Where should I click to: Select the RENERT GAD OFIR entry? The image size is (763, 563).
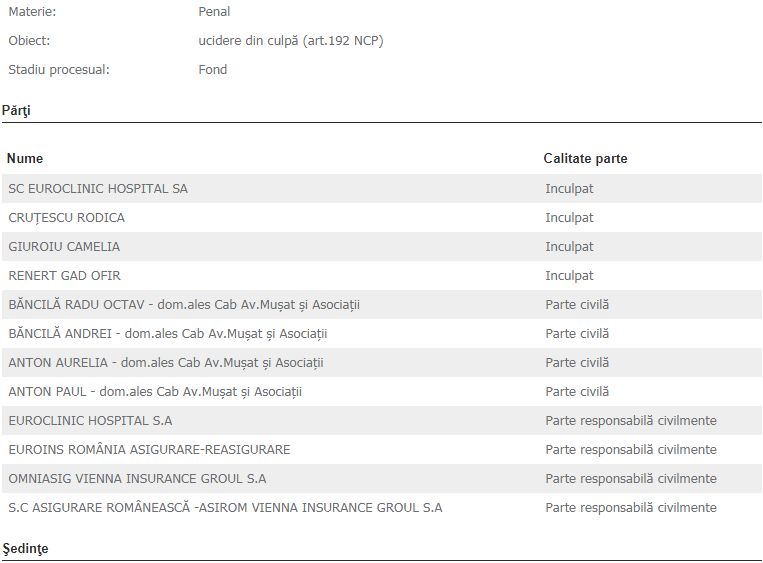pos(64,276)
